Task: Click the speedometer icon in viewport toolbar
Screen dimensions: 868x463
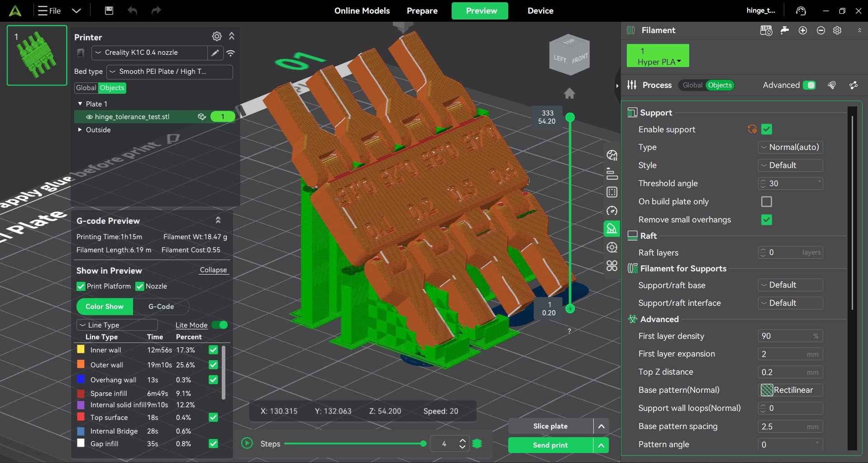Action: (x=612, y=211)
